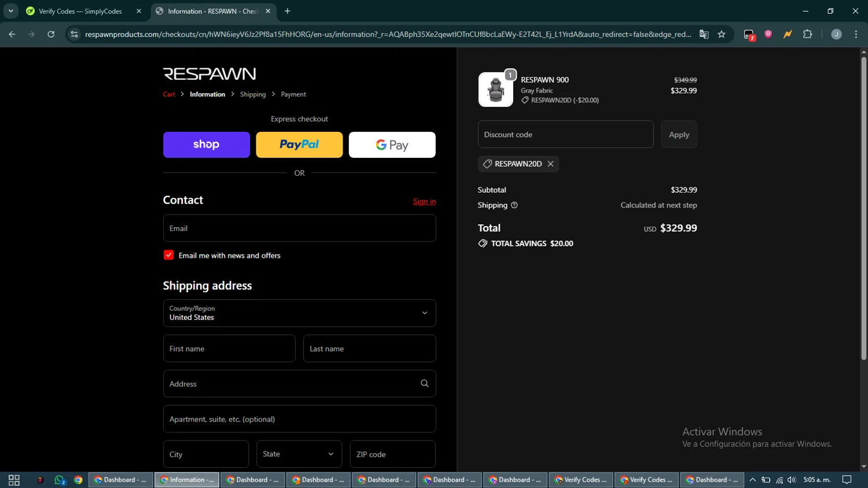Image resolution: width=868 pixels, height=488 pixels.
Task: Click the page vertical scrollbar
Action: tap(863, 208)
